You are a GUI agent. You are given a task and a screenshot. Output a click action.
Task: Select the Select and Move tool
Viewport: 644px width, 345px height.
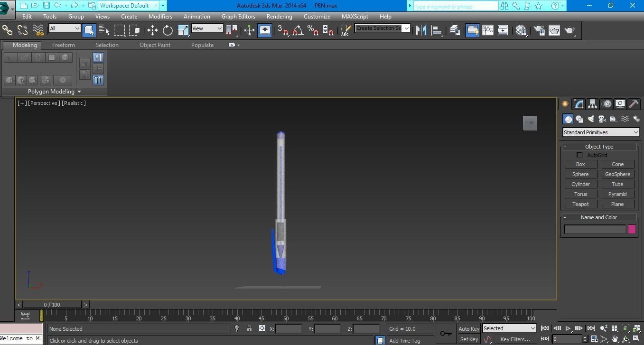tap(152, 30)
